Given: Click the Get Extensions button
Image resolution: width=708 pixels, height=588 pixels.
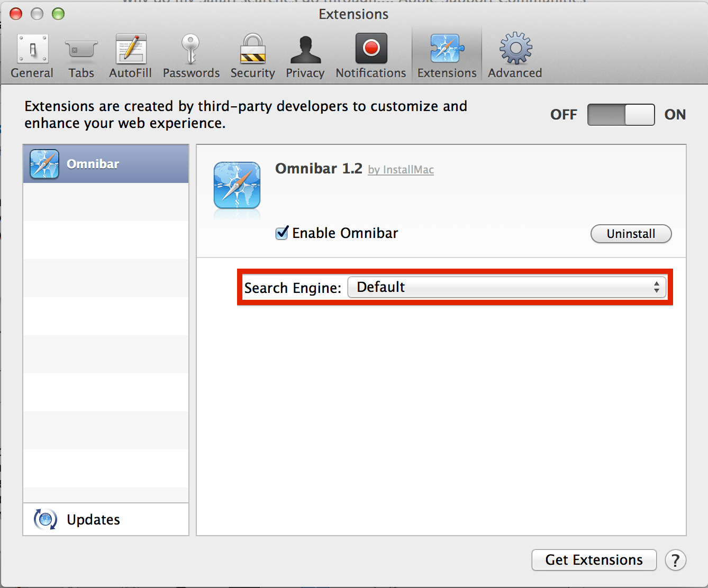Looking at the screenshot, I should pyautogui.click(x=594, y=560).
